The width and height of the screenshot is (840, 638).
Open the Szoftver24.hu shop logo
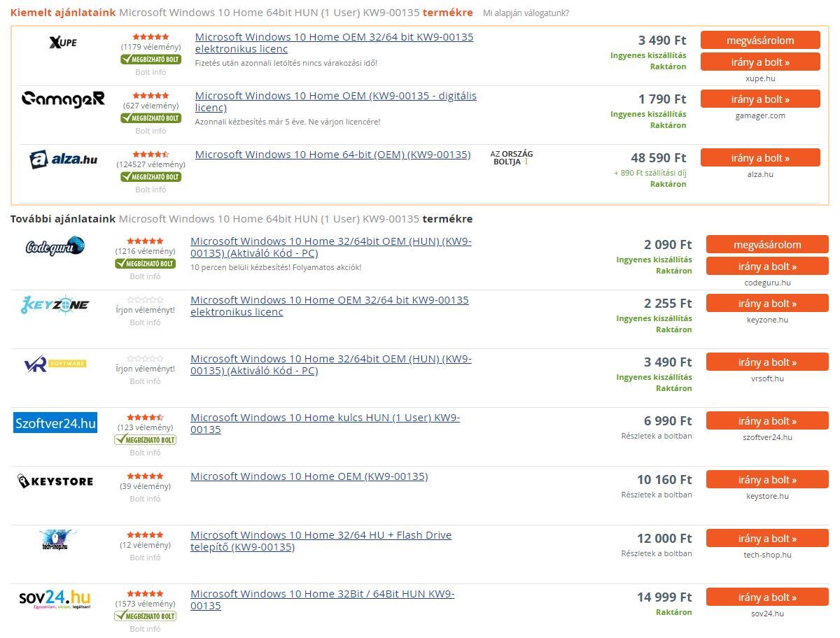point(55,423)
